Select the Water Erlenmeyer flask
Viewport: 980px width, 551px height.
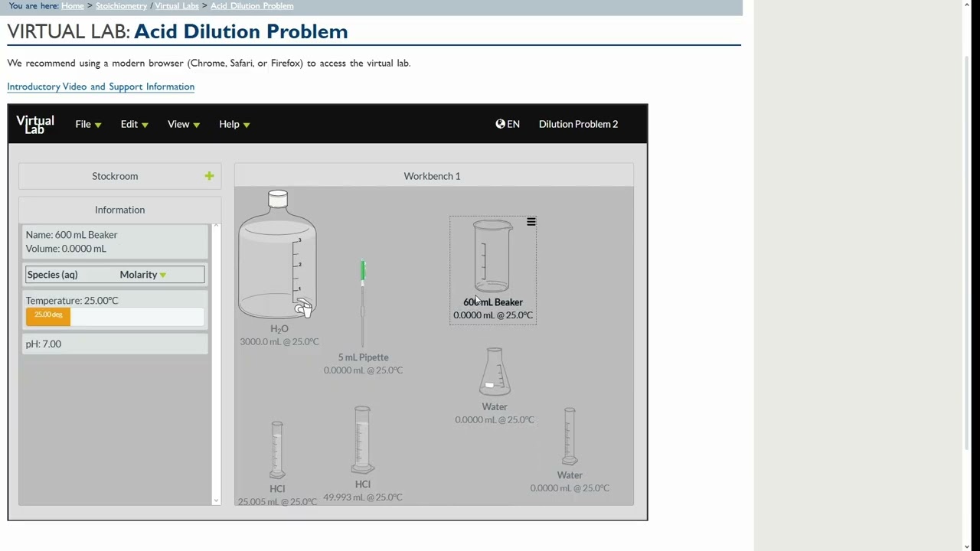pyautogui.click(x=495, y=372)
